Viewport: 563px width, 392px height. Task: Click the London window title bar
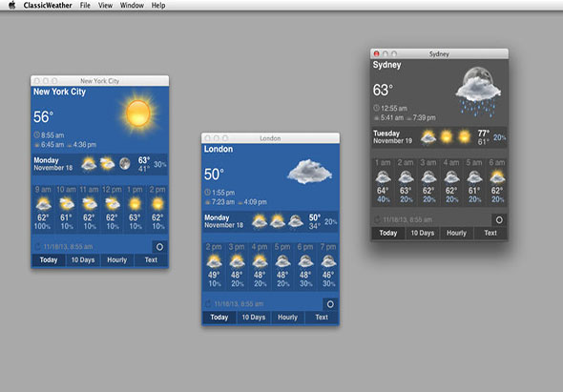(270, 138)
